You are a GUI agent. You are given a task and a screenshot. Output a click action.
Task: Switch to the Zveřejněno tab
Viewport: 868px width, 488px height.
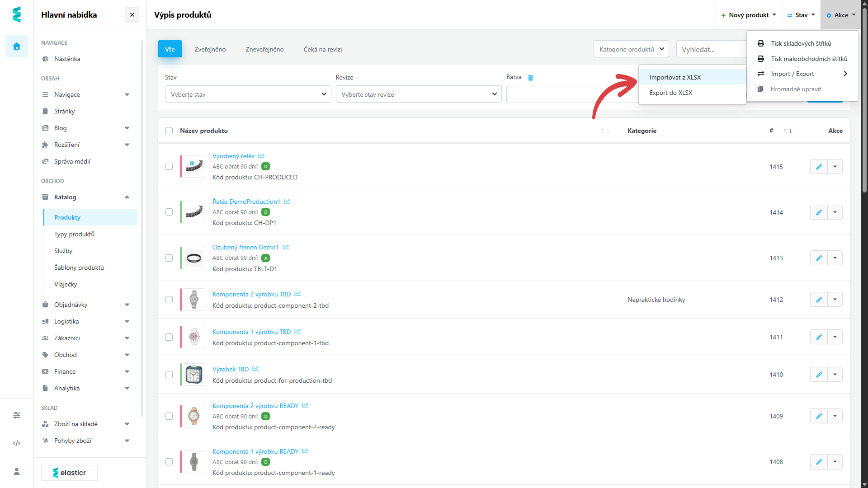[210, 49]
